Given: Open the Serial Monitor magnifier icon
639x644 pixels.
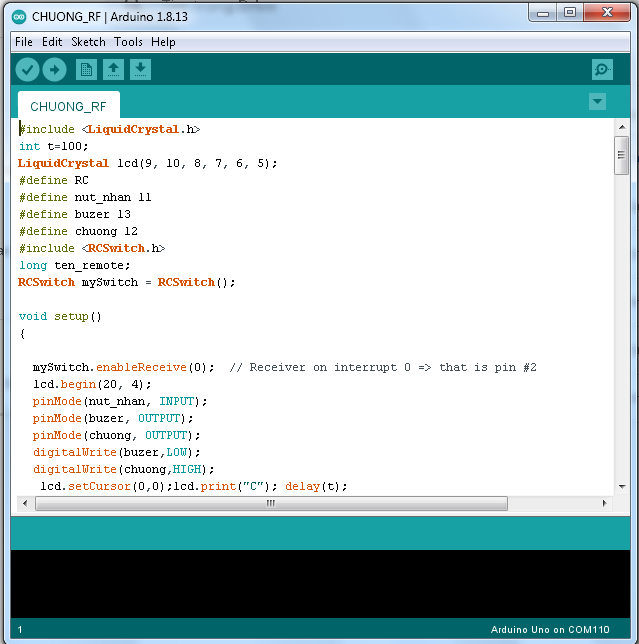Looking at the screenshot, I should point(601,69).
